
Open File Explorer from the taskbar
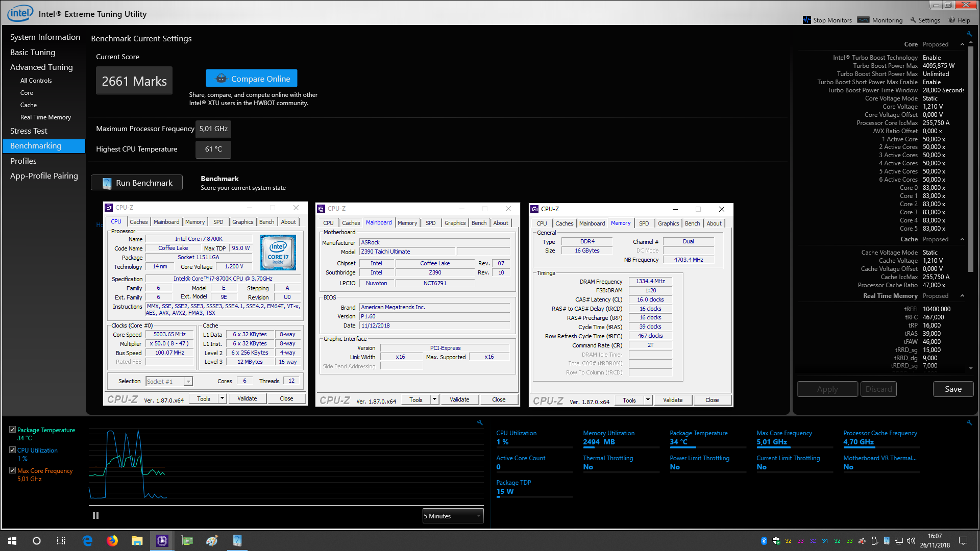pyautogui.click(x=137, y=541)
